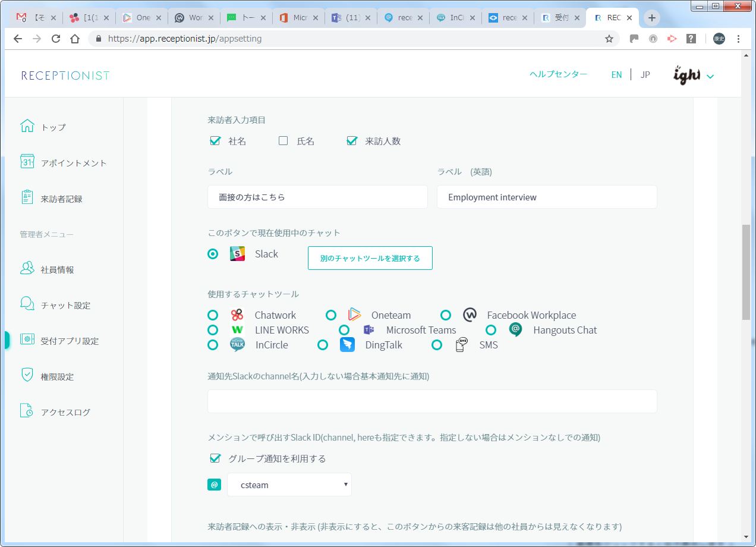
Task: Select the Microsoft Teams radio button
Action: click(344, 330)
